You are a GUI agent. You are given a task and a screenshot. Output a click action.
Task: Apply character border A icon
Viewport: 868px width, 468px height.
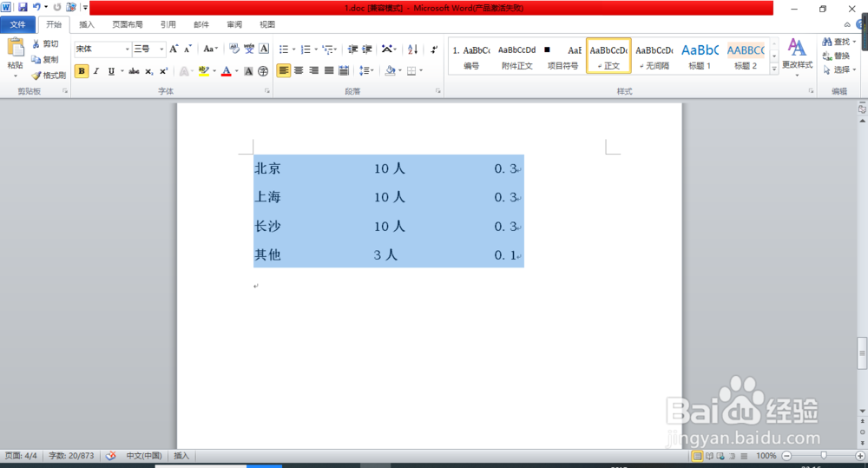pos(264,49)
